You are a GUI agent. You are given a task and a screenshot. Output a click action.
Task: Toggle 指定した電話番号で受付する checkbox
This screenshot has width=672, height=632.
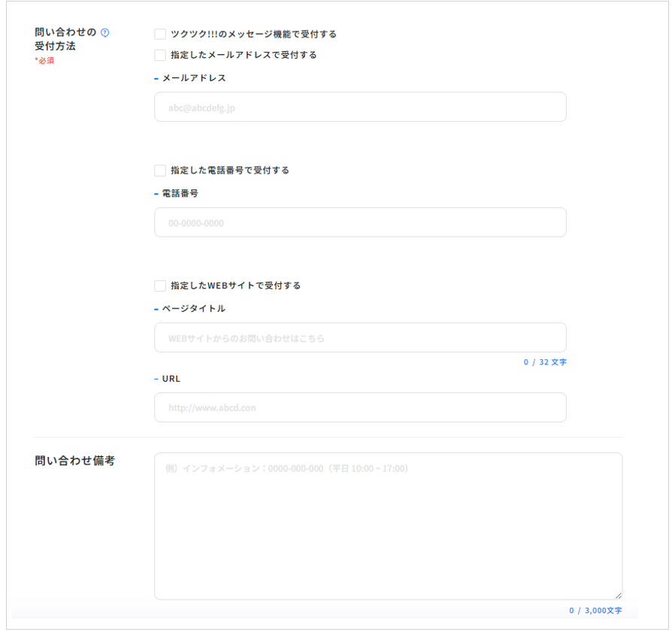(160, 171)
